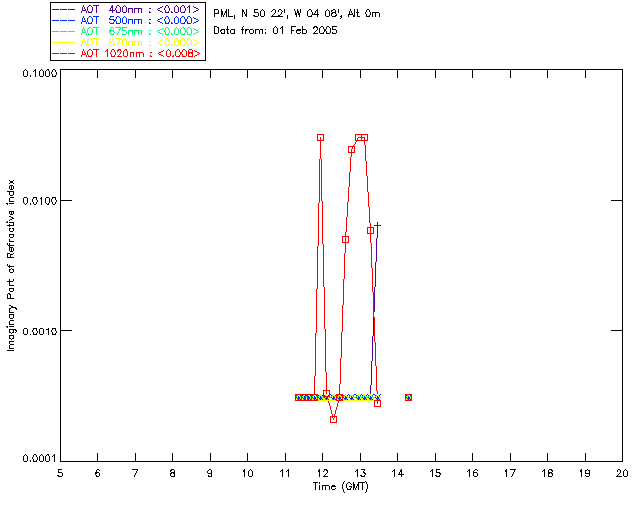Image resolution: width=640 pixels, height=512 pixels.
Task: Click x-axis tick label 14
Action: point(398,473)
